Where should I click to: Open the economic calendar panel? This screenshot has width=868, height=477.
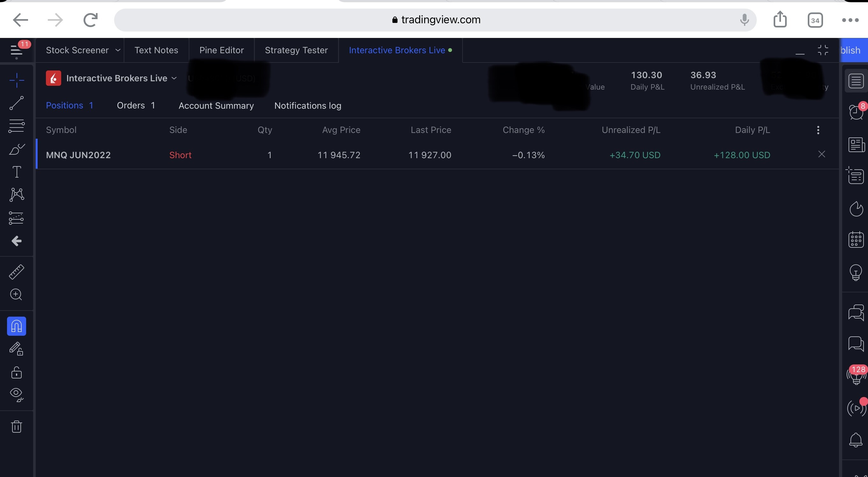tap(856, 240)
